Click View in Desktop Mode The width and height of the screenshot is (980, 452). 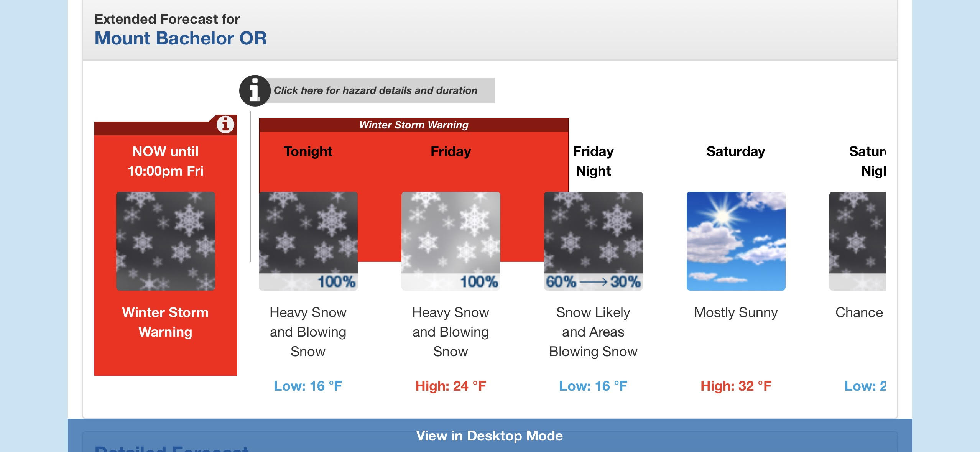(x=490, y=436)
